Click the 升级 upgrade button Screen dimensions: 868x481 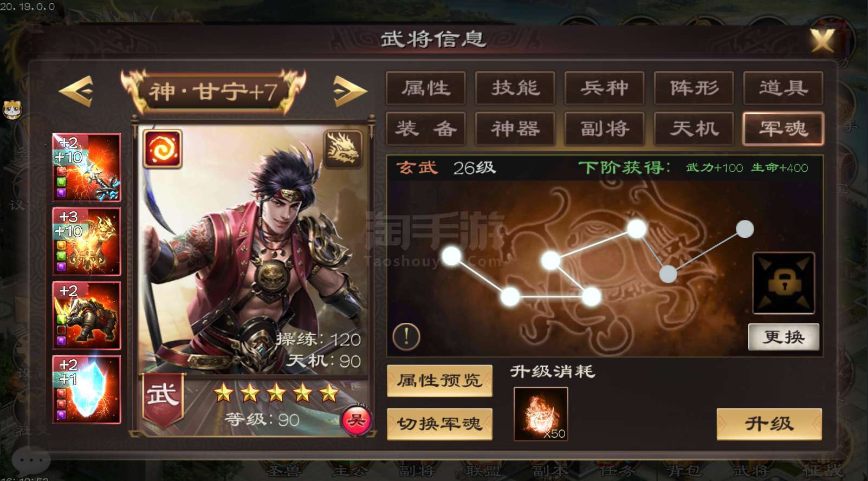click(x=769, y=424)
